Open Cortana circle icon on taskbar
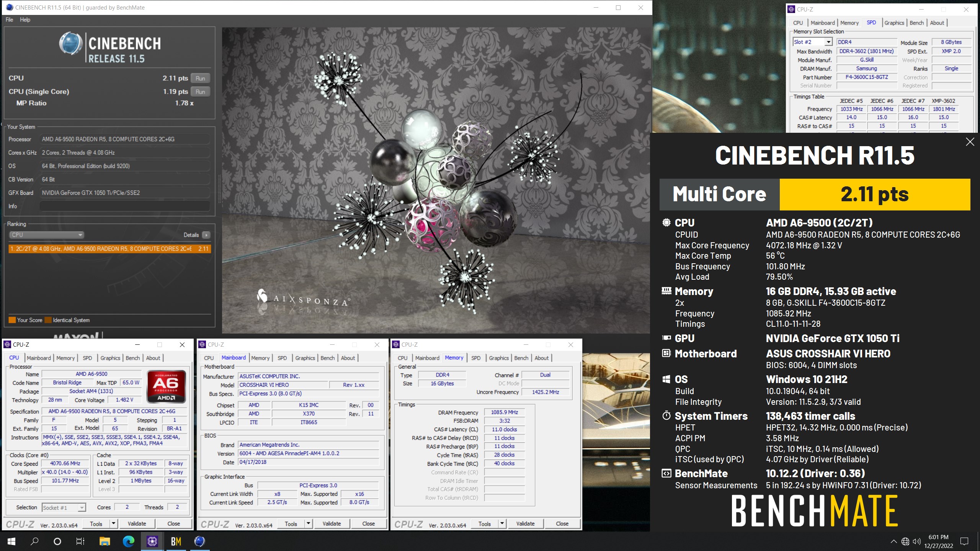 tap(57, 541)
